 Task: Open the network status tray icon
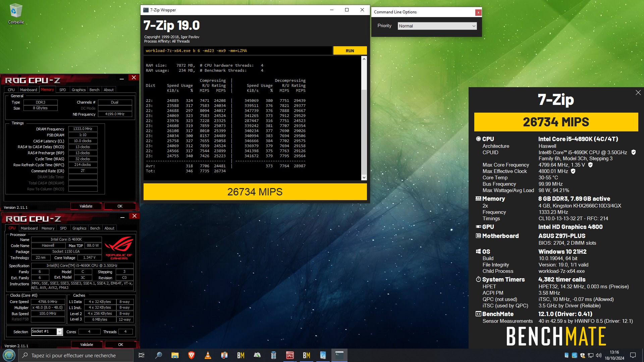(x=590, y=355)
